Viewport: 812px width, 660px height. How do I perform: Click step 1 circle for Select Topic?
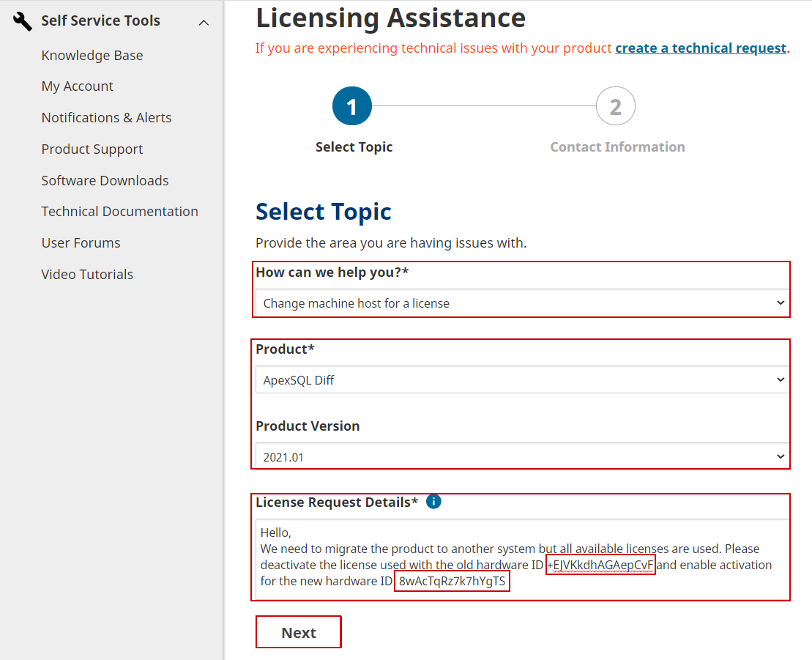tap(352, 106)
